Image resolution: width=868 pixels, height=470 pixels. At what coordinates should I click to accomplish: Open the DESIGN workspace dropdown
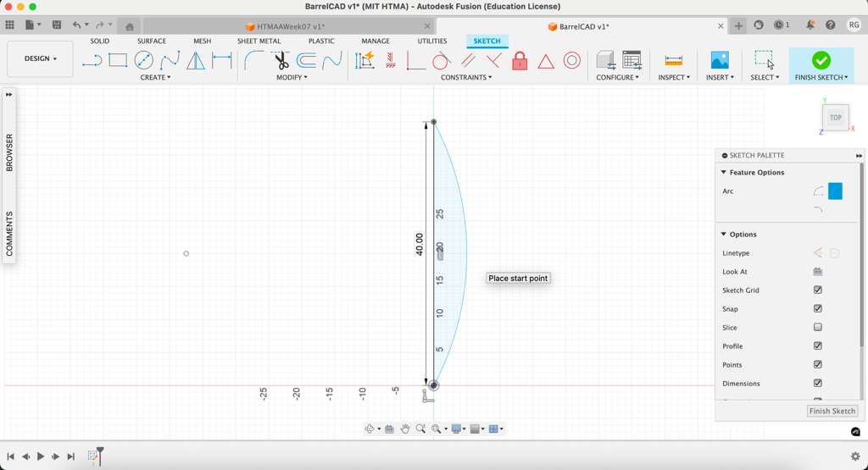[x=41, y=59]
